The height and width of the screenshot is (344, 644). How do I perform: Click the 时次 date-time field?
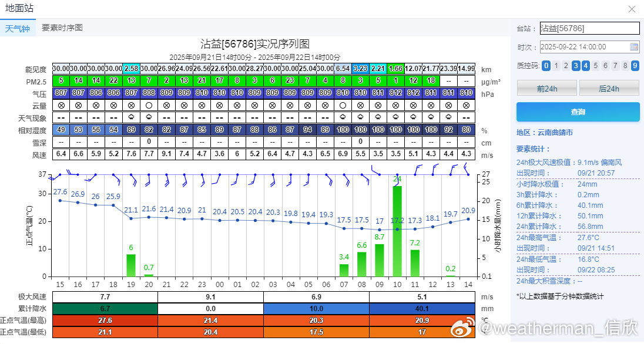(x=589, y=47)
